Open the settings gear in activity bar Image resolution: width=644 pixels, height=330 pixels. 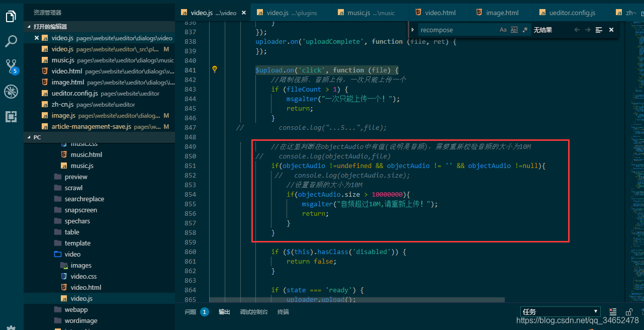pos(11,327)
